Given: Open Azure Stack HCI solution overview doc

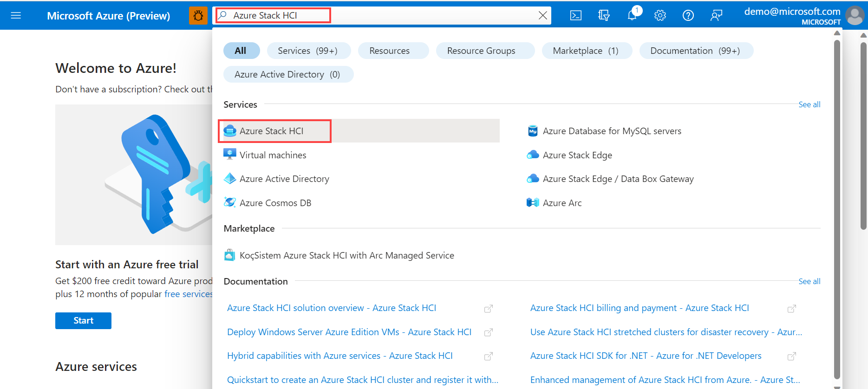Looking at the screenshot, I should 332,308.
